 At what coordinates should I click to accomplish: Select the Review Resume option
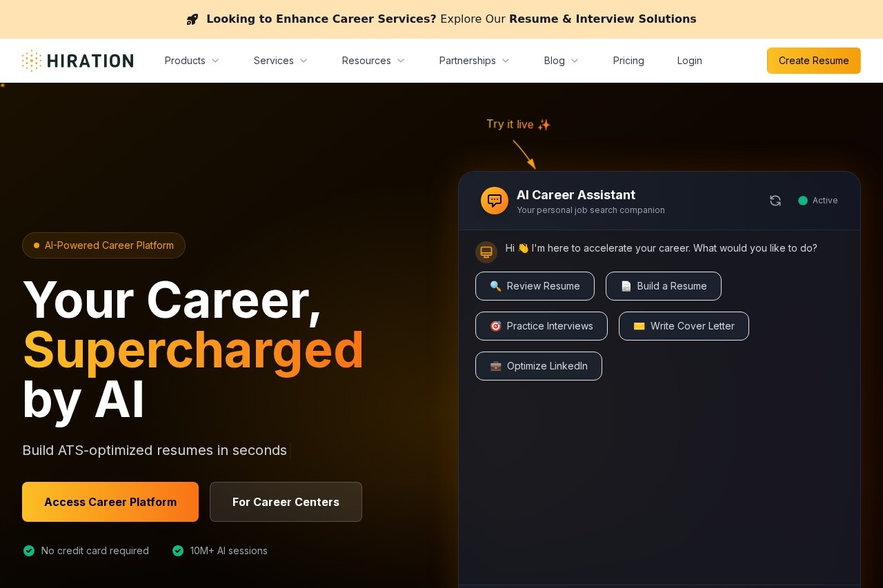click(x=535, y=286)
